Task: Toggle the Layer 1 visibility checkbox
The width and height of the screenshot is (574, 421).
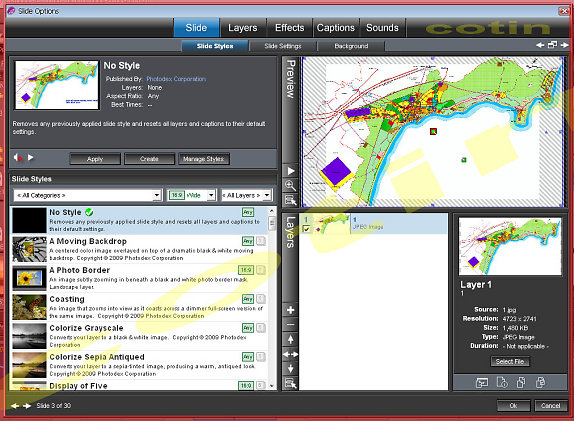Action: (307, 229)
